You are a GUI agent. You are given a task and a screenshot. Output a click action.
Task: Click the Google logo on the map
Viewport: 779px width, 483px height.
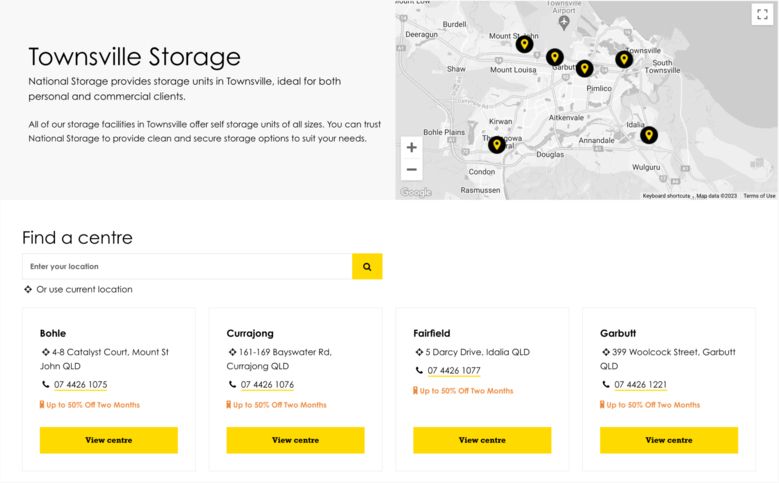416,192
